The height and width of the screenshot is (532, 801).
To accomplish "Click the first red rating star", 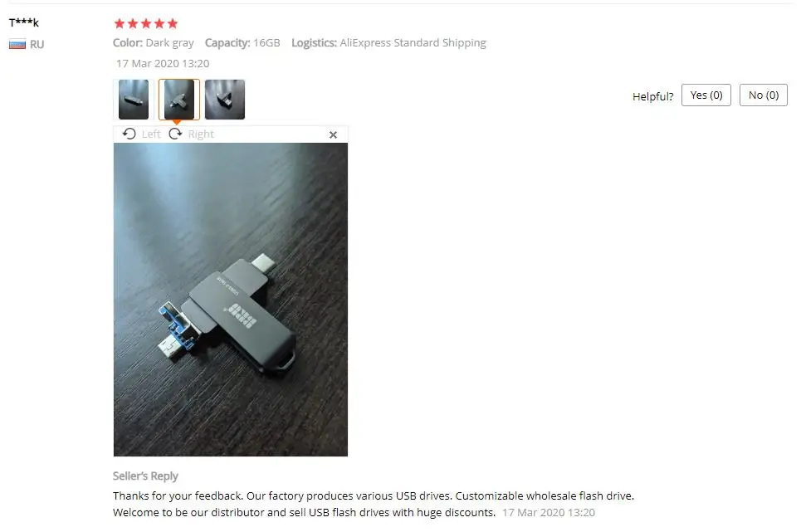I will coord(120,23).
